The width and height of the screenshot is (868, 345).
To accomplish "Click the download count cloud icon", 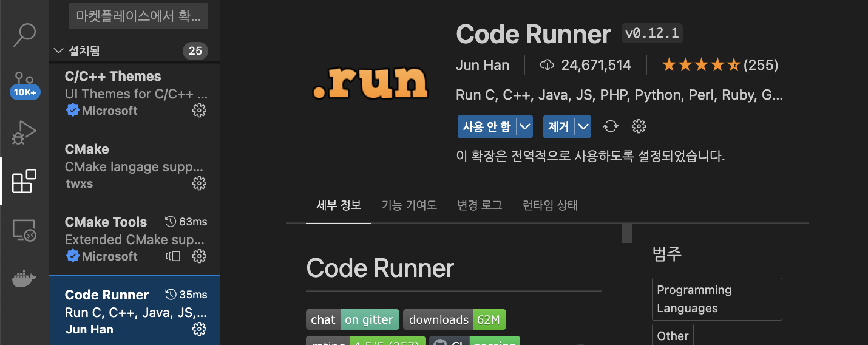I will pos(548,65).
